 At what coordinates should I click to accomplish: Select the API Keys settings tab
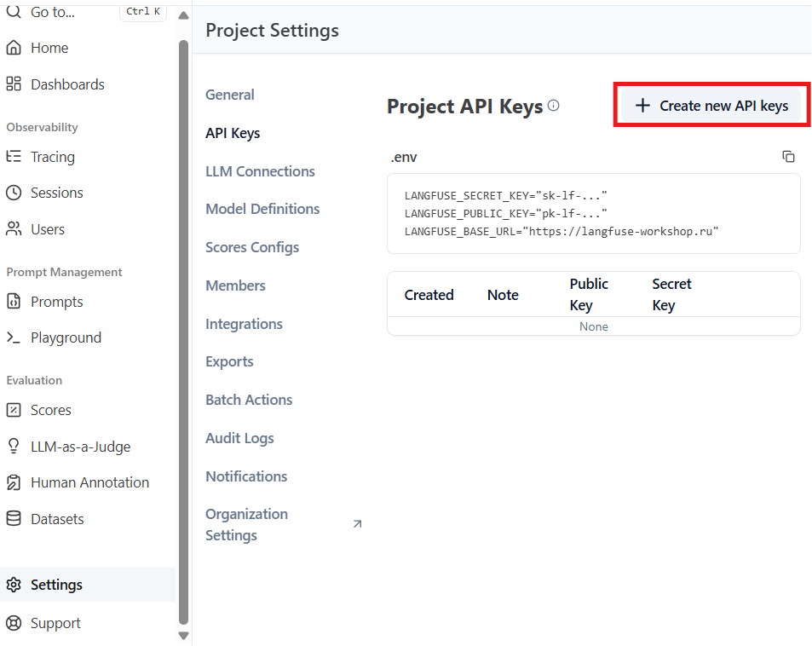(x=233, y=133)
